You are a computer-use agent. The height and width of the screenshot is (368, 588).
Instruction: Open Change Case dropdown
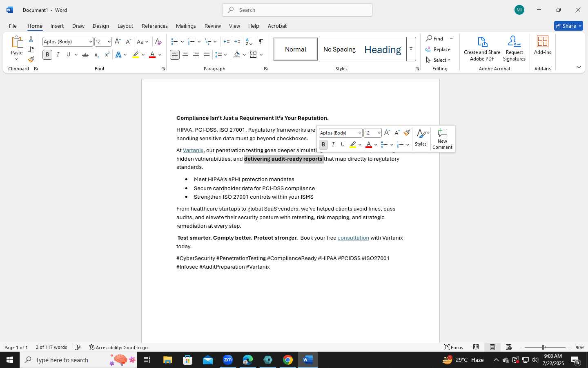click(x=143, y=42)
